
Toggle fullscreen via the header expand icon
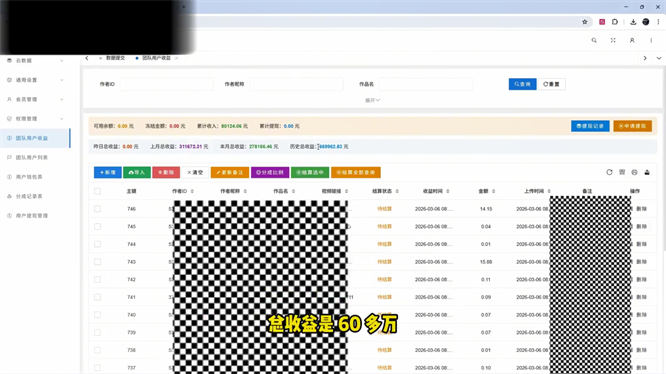click(613, 40)
